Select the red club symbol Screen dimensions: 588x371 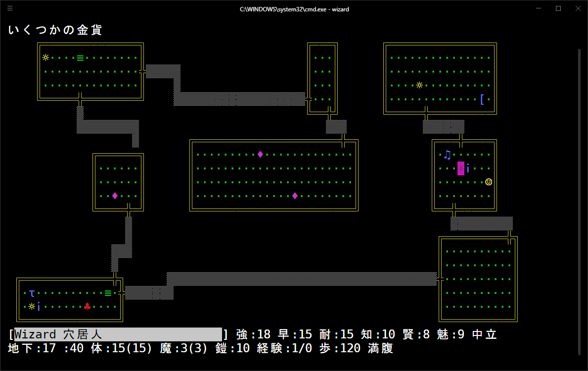[x=88, y=307]
